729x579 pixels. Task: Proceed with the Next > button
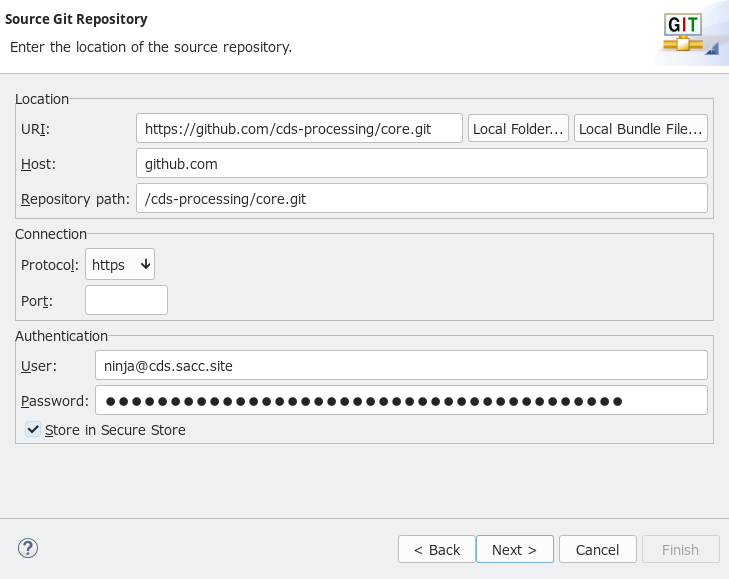pos(514,549)
